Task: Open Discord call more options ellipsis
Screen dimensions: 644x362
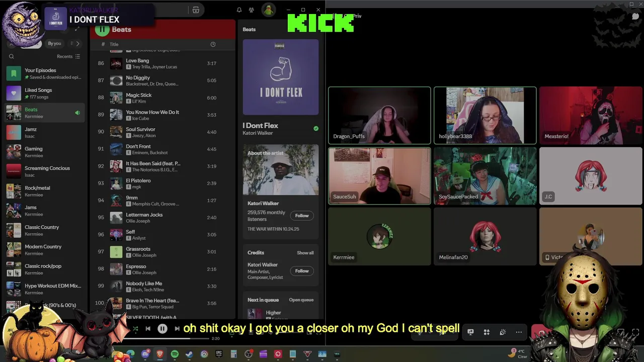Action: (x=519, y=332)
